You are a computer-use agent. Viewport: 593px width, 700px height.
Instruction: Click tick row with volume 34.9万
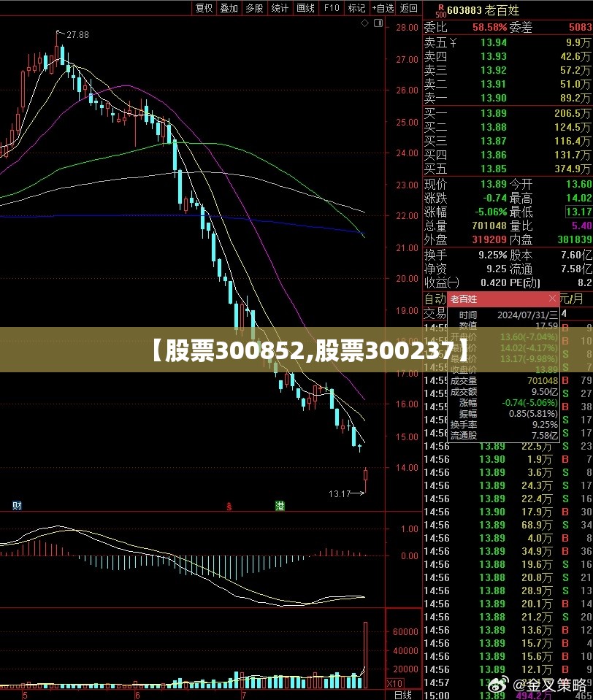coord(508,551)
